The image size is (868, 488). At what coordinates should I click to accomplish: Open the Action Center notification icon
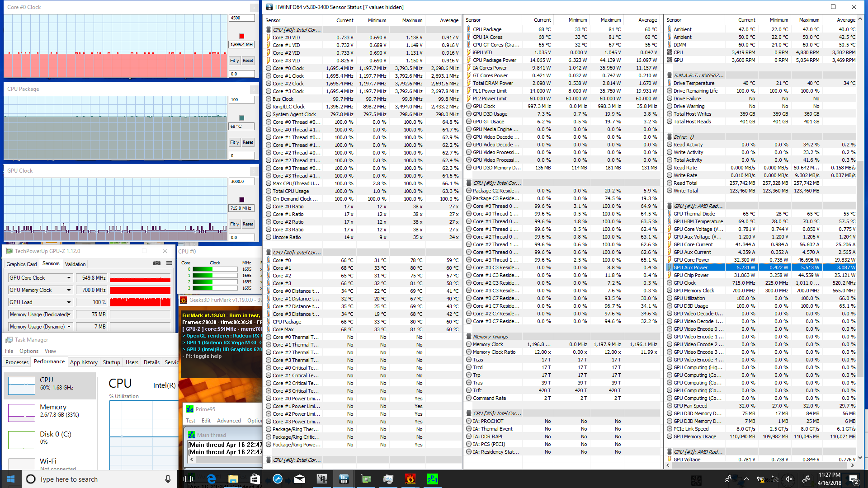tap(854, 479)
